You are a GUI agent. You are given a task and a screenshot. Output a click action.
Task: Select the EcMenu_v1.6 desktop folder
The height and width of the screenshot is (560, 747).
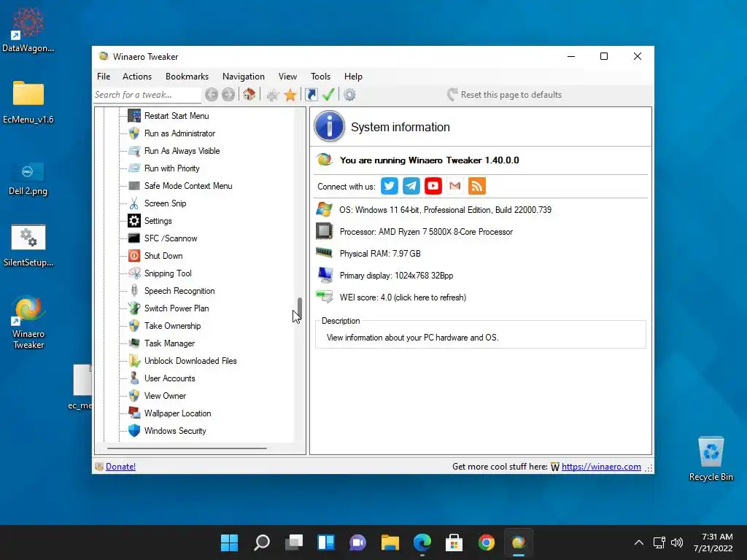click(28, 102)
